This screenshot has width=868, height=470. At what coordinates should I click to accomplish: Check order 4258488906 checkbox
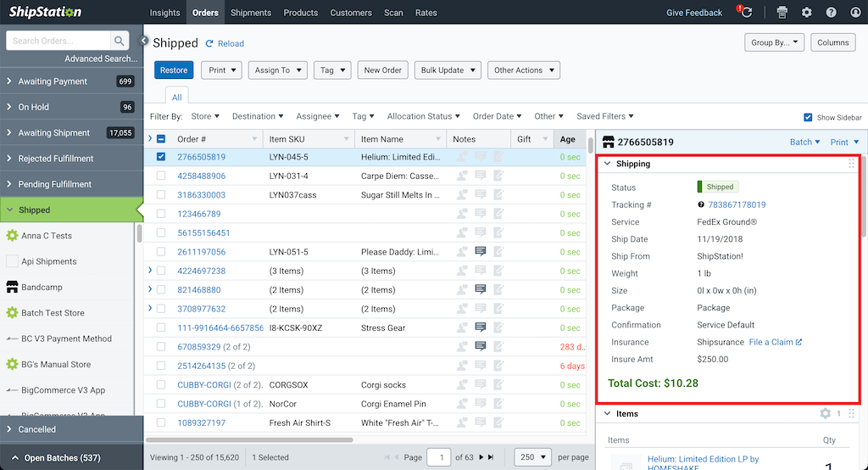tap(161, 176)
